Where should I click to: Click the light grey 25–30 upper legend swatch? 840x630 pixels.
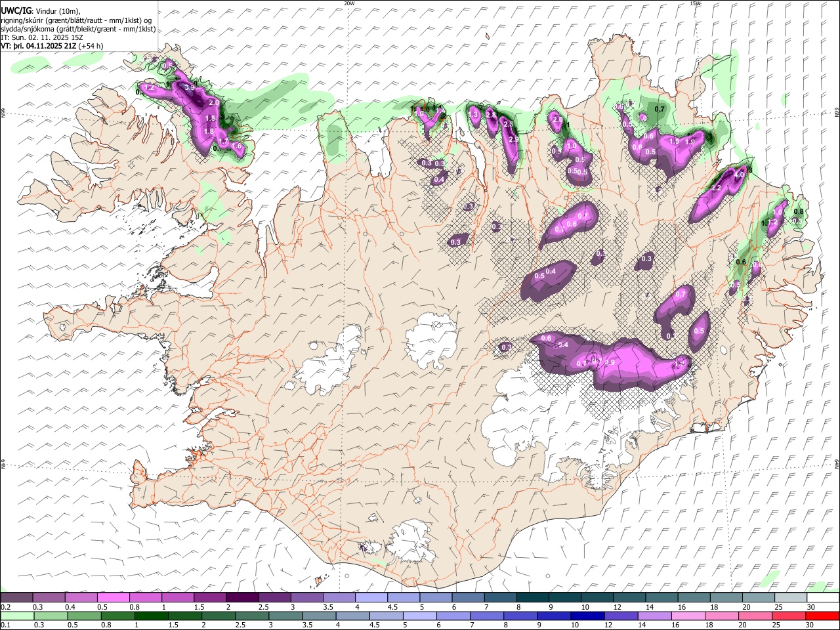[790, 597]
